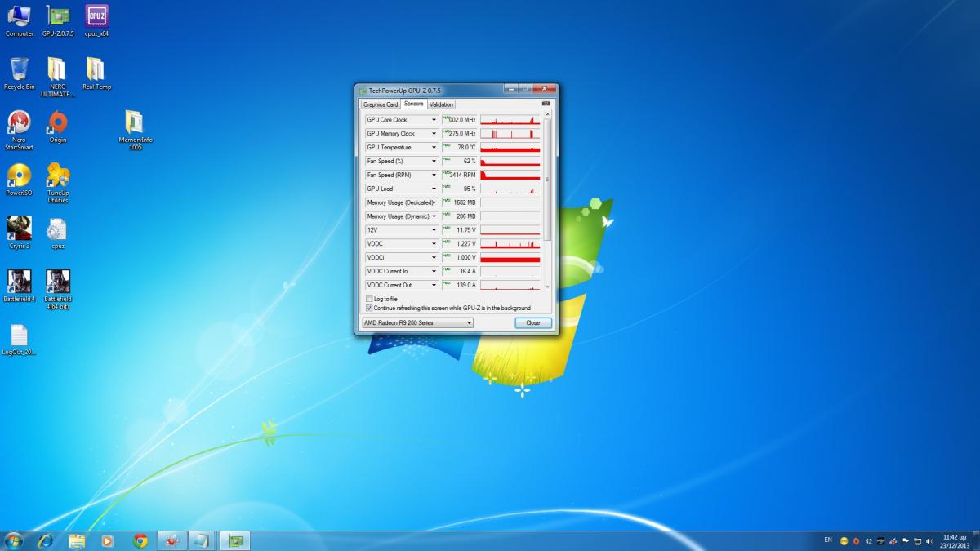The width and height of the screenshot is (980, 551).
Task: Click the GPU Core Clock value 1002.0 MHz
Action: [x=461, y=120]
